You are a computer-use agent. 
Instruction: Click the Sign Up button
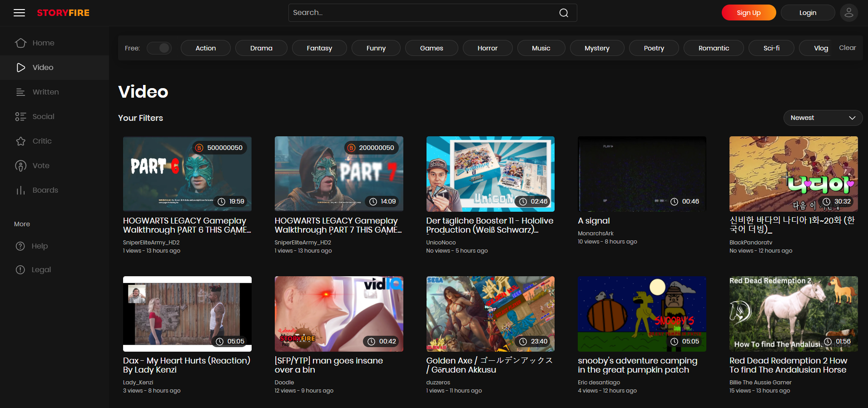749,13
